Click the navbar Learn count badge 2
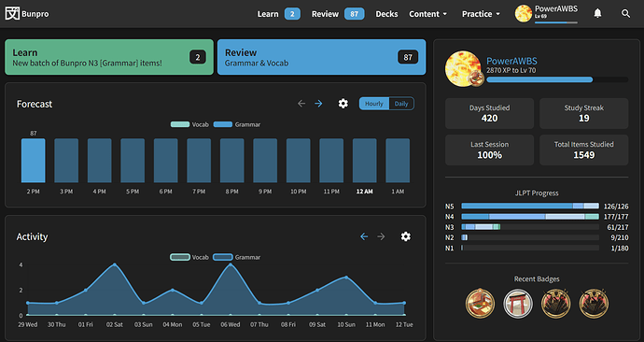Image resolution: width=644 pixels, height=342 pixels. click(292, 14)
